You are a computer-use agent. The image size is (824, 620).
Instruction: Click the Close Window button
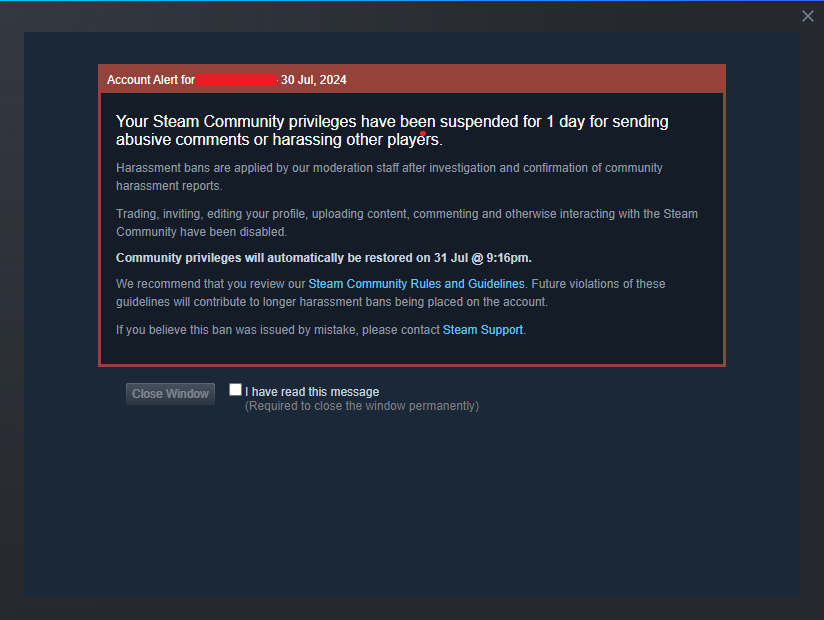(170, 394)
